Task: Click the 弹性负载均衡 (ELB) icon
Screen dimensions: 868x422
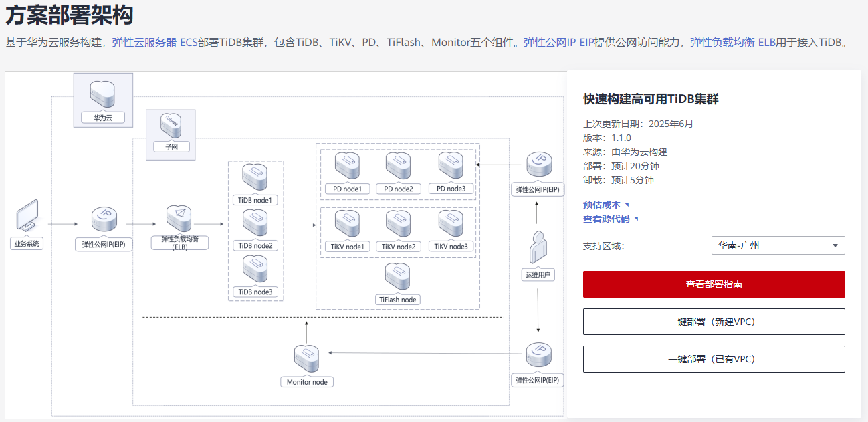Action: [x=179, y=217]
